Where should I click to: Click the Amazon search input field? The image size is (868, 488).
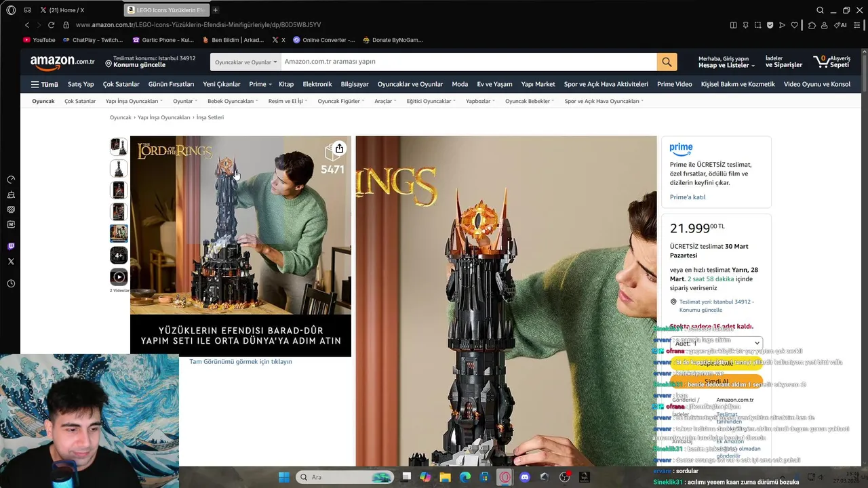(469, 62)
